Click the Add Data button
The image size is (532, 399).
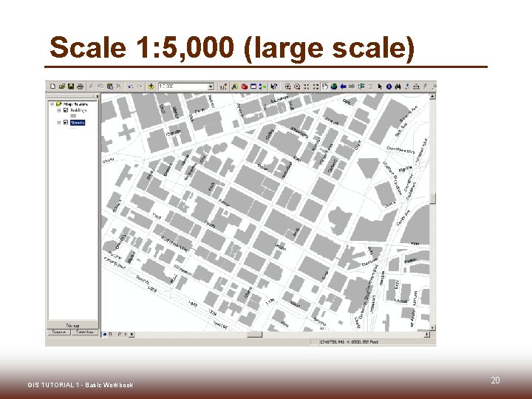tap(151, 86)
